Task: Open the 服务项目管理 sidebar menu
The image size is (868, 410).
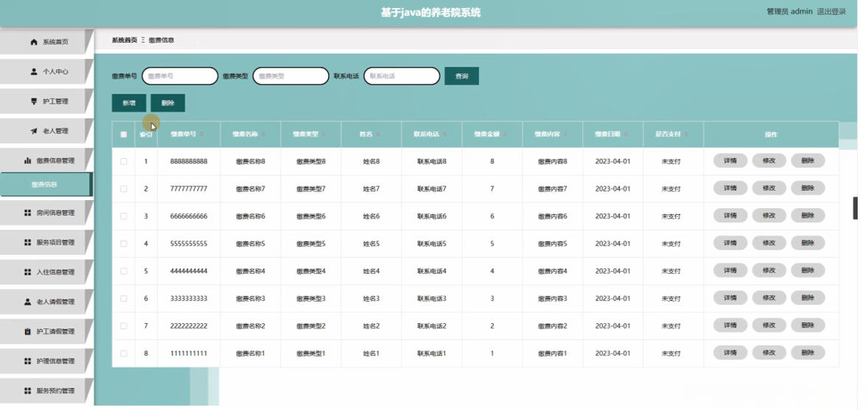Action: tap(46, 242)
